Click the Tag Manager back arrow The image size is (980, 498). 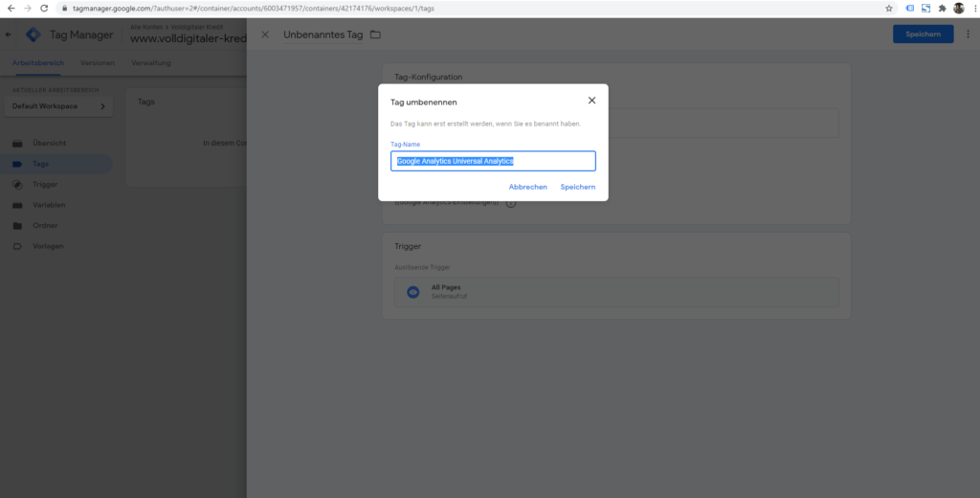pyautogui.click(x=8, y=34)
